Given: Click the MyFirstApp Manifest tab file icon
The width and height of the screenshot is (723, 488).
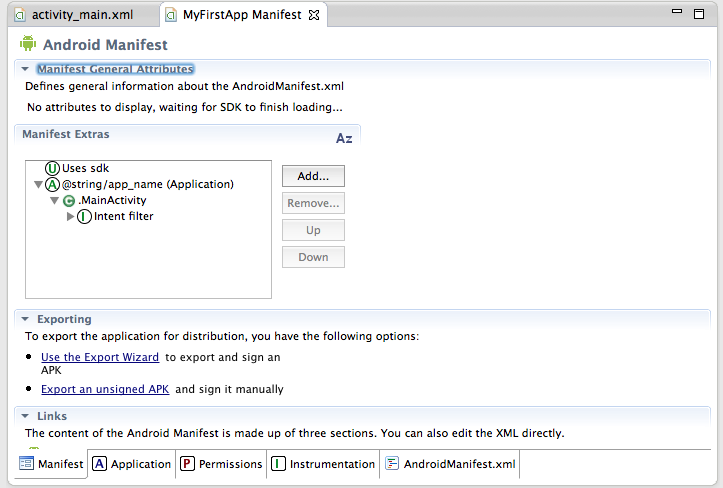Looking at the screenshot, I should point(171,15).
